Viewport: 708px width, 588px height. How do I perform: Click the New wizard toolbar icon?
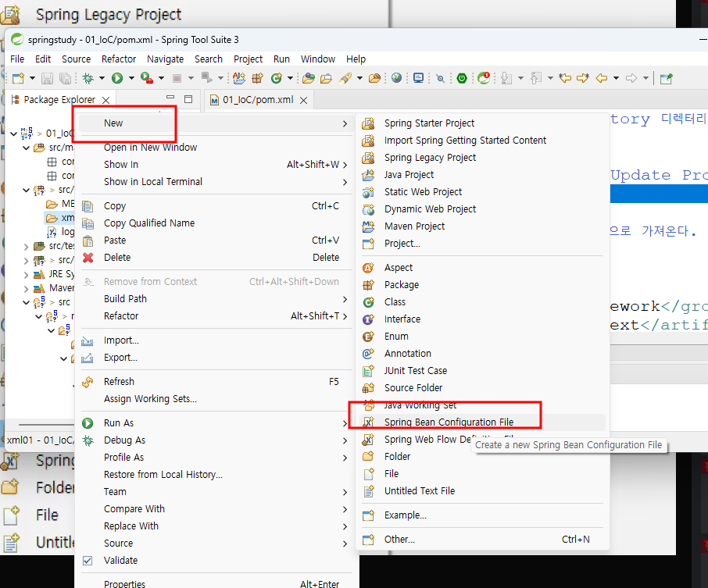(x=19, y=79)
